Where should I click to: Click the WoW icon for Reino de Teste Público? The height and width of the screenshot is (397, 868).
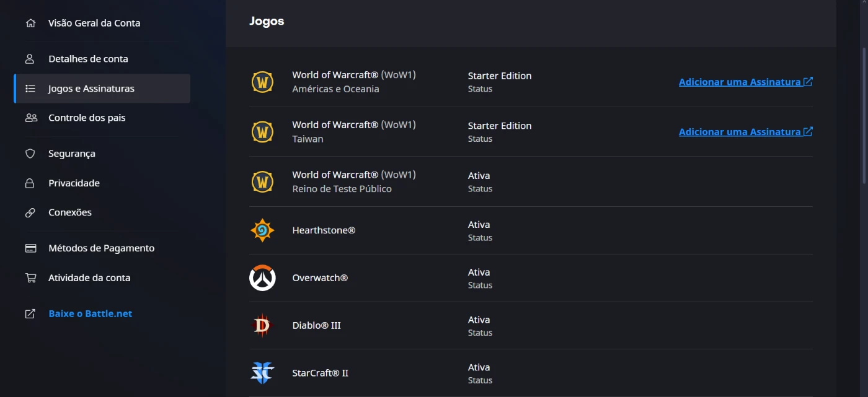(262, 181)
